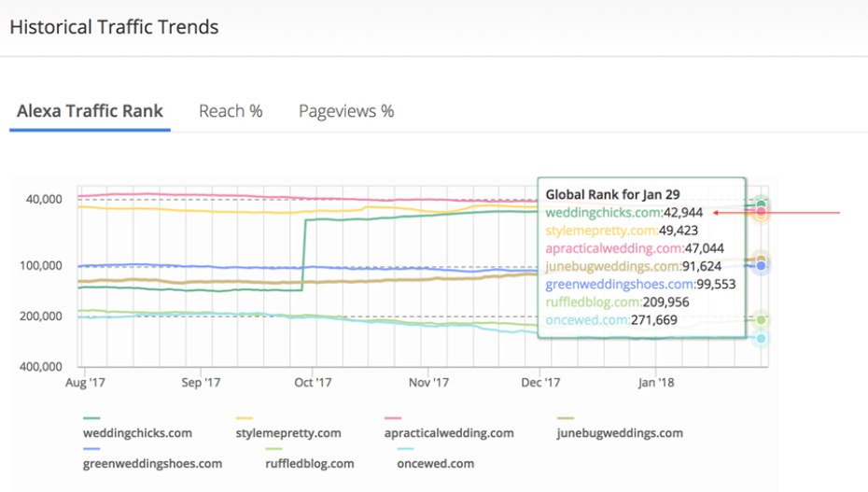
Task: Click apracticalwedding.com:47,044 in tooltip
Action: (x=635, y=248)
